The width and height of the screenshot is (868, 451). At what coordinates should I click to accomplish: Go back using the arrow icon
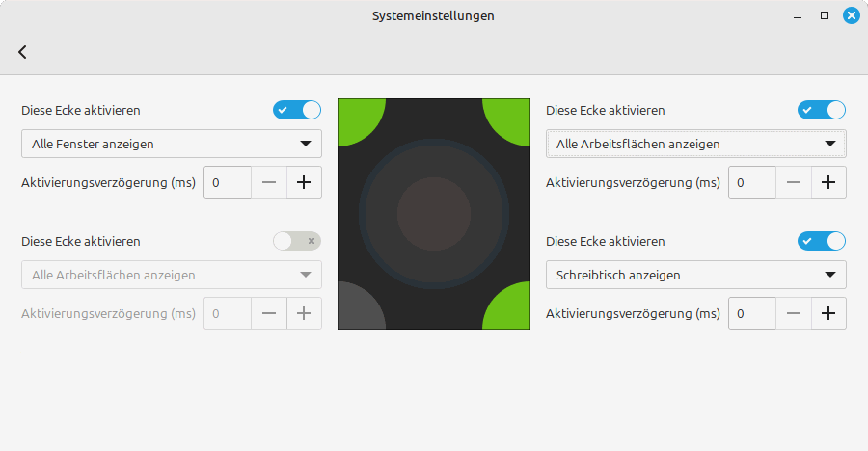pyautogui.click(x=22, y=52)
